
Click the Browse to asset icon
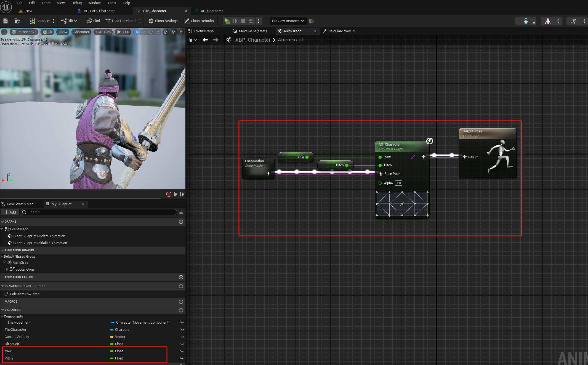[x=18, y=21]
